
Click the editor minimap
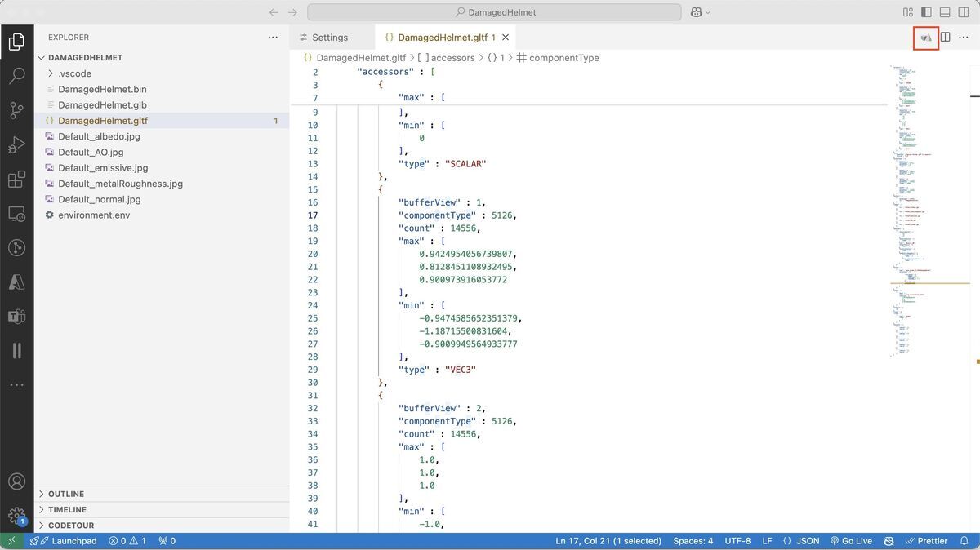coord(931,212)
